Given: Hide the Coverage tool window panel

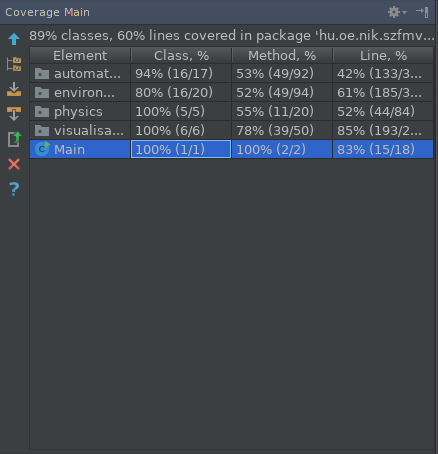Looking at the screenshot, I should tap(422, 12).
